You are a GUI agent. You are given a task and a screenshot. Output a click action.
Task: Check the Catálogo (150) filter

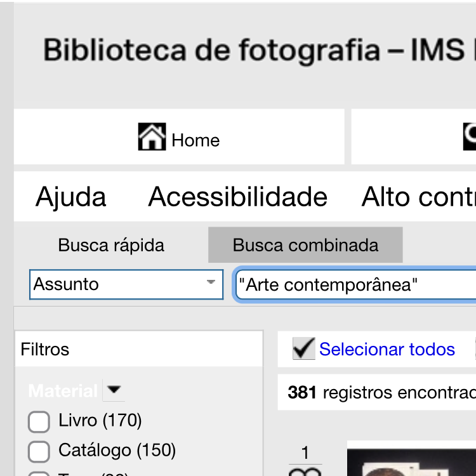pos(39,451)
